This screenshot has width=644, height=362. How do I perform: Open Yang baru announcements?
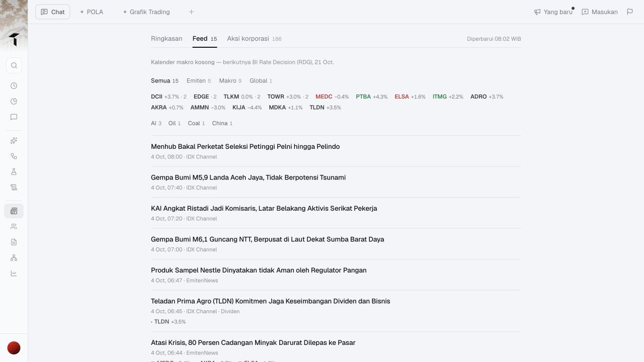tap(553, 12)
